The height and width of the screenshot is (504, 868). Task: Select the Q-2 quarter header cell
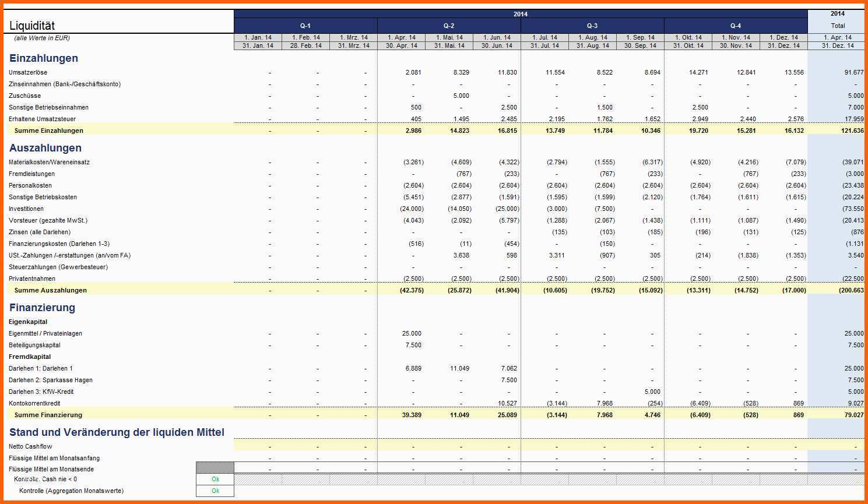tap(449, 26)
